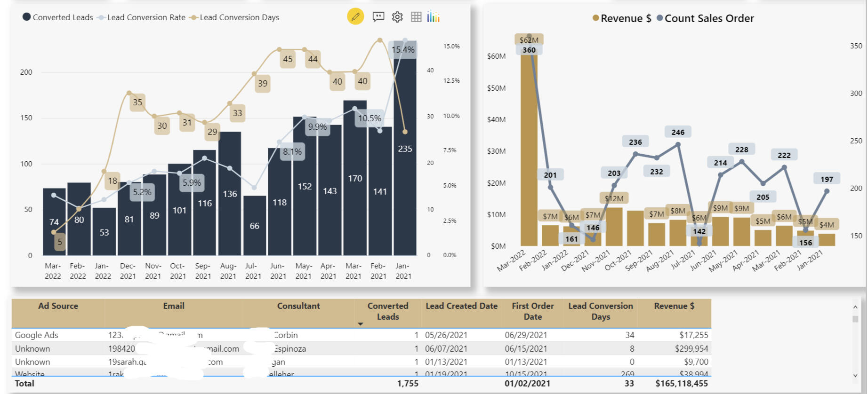Click the Lead Conversion Days column header
Image resolution: width=868 pixels, height=394 pixels.
tap(600, 311)
